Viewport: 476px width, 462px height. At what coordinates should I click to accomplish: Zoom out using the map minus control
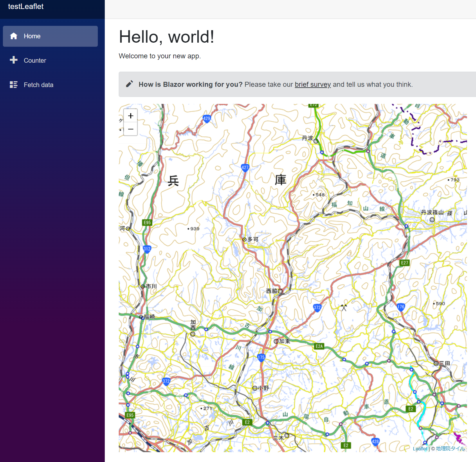click(x=130, y=129)
